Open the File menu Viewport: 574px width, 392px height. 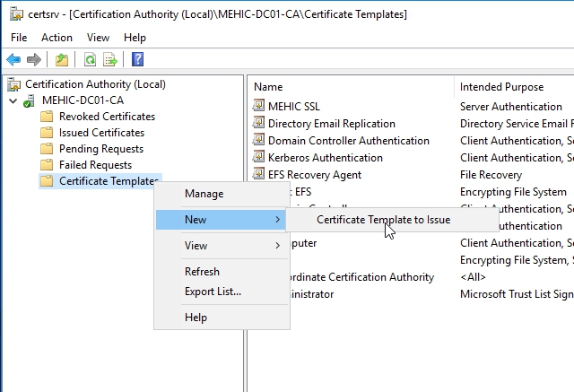pyautogui.click(x=19, y=38)
